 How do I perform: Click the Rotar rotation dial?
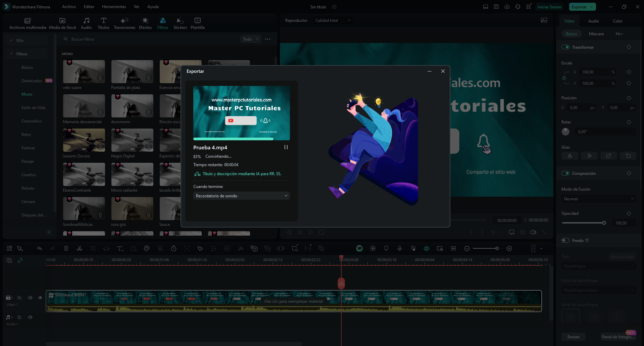point(565,132)
